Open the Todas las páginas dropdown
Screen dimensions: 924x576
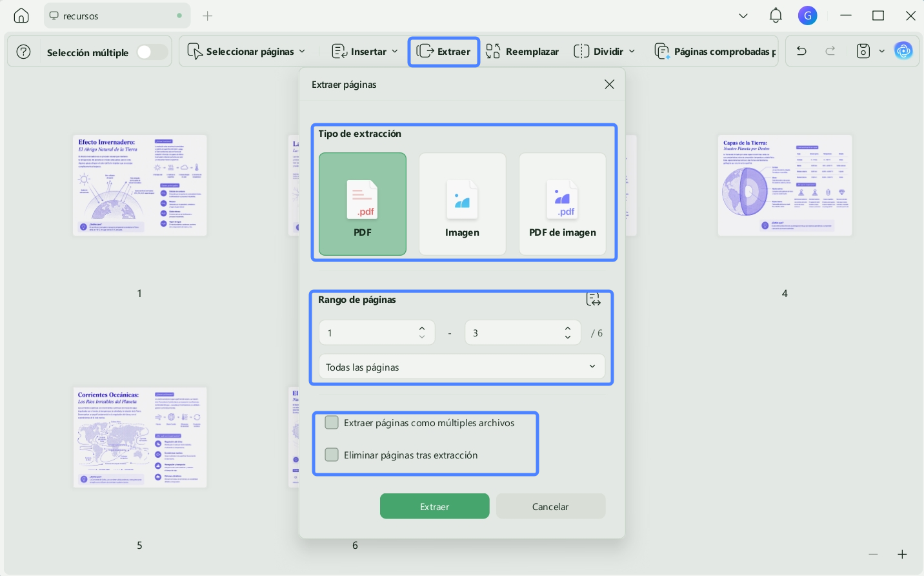tap(462, 367)
